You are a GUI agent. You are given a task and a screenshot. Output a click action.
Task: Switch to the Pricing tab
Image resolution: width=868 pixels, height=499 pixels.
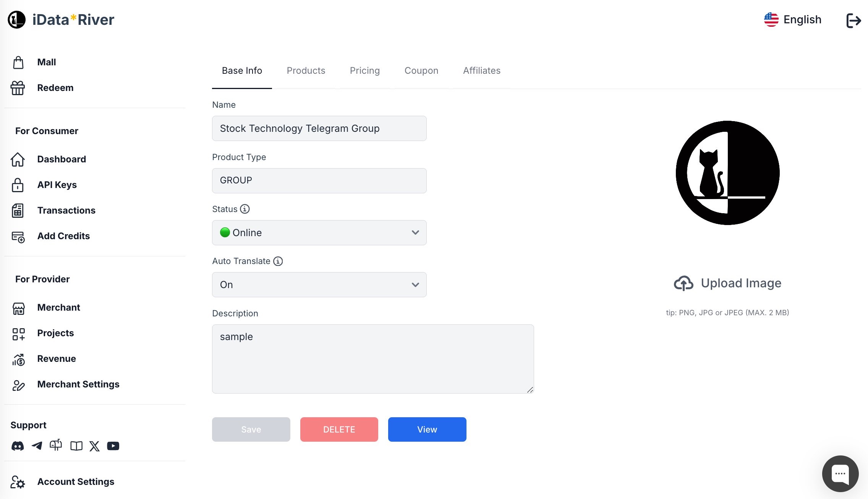click(365, 70)
